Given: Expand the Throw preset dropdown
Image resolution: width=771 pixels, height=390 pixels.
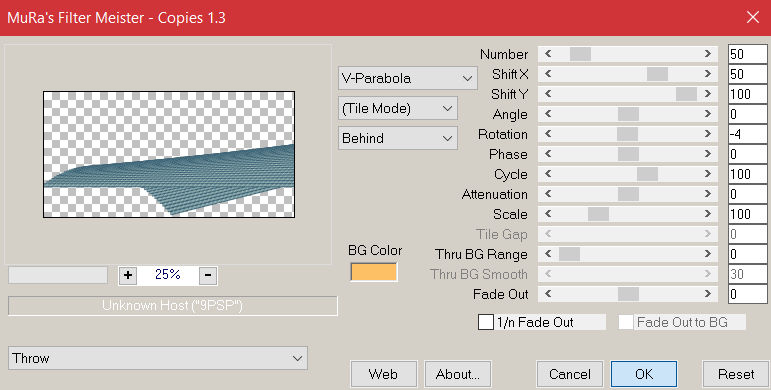Looking at the screenshot, I should click(158, 358).
